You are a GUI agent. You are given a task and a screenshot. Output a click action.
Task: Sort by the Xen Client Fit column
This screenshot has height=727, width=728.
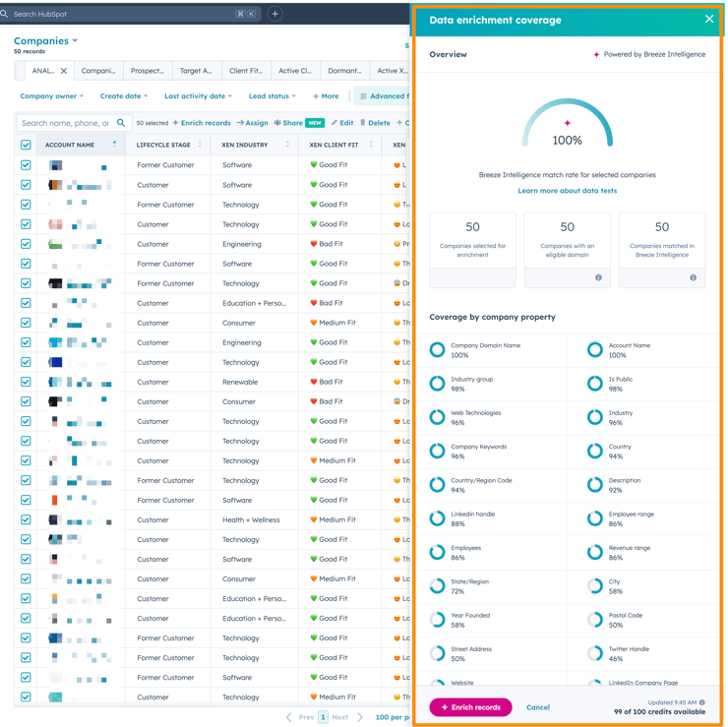(x=340, y=145)
